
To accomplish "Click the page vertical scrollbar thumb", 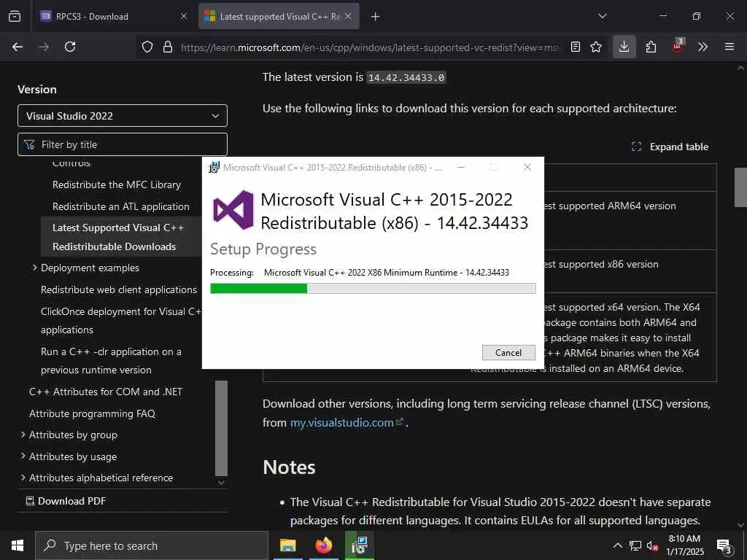I will coord(740,187).
